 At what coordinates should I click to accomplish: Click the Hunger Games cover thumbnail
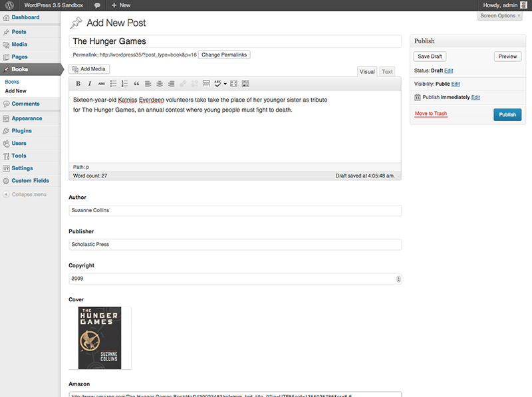pos(100,338)
